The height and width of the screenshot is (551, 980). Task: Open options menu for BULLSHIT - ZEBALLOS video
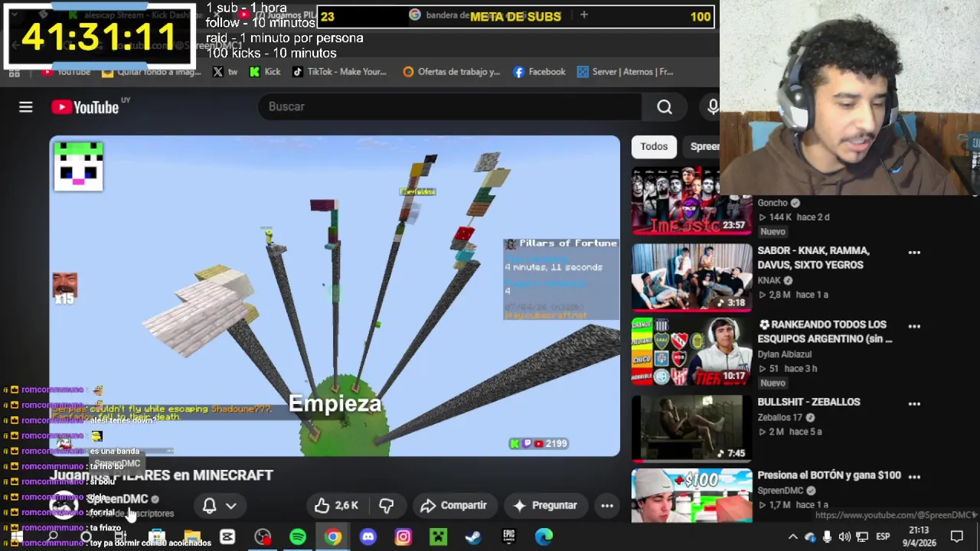[914, 403]
